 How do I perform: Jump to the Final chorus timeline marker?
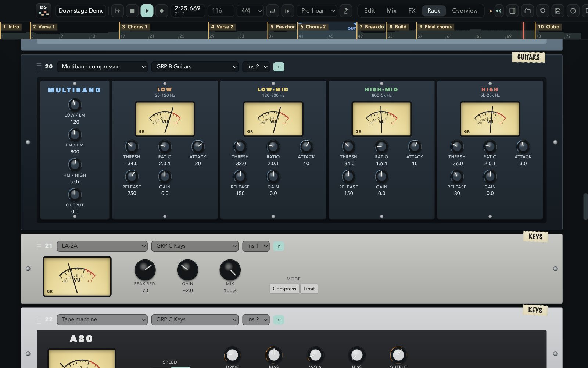point(435,27)
